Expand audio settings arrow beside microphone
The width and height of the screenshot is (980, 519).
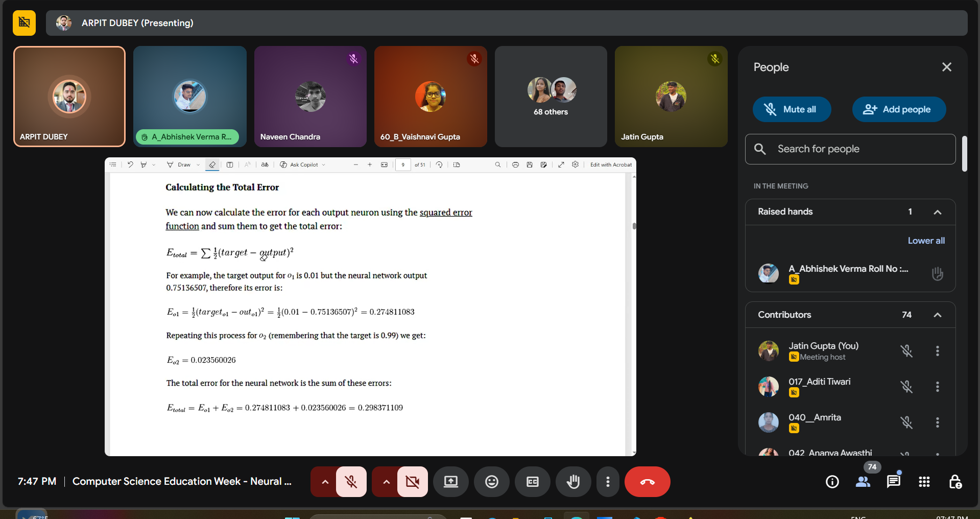click(325, 482)
